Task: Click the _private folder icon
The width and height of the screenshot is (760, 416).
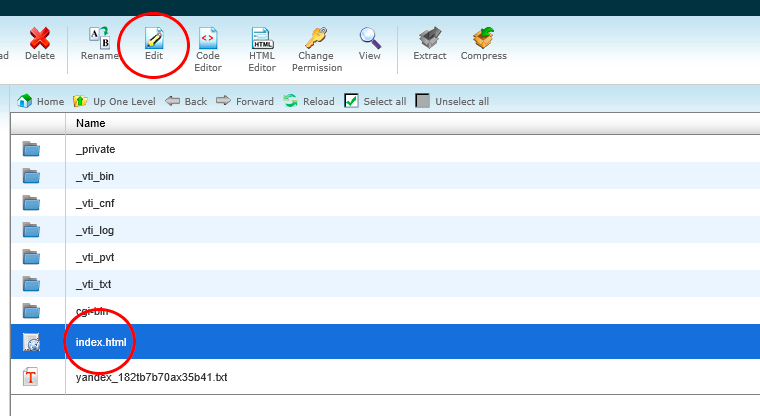Action: 31,149
